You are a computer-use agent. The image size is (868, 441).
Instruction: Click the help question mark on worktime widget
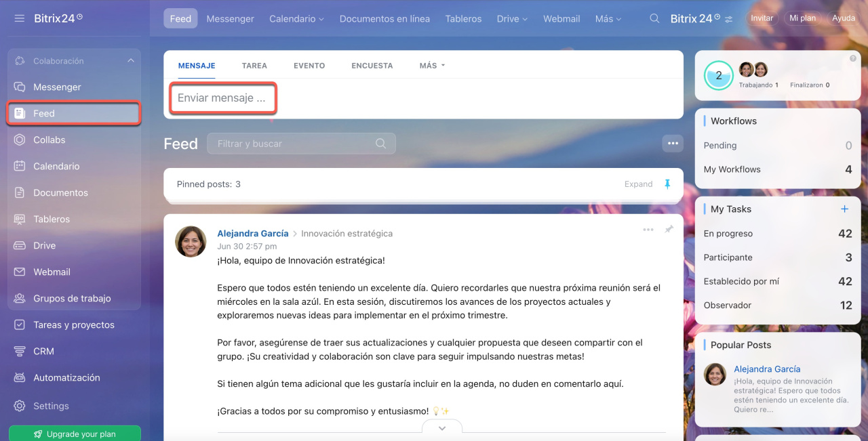coord(853,59)
